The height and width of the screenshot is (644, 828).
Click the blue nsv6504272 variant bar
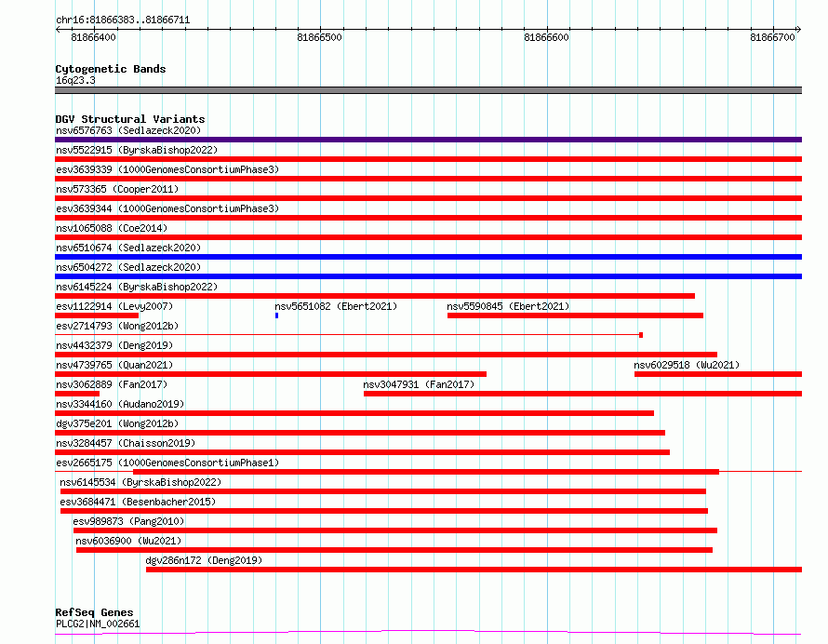(428, 276)
